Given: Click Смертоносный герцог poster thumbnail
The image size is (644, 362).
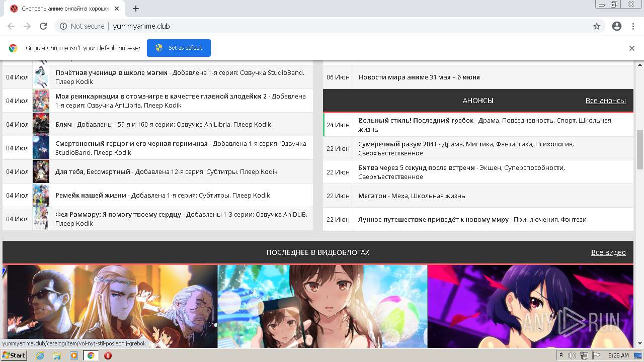Looking at the screenshot, I should tap(41, 148).
